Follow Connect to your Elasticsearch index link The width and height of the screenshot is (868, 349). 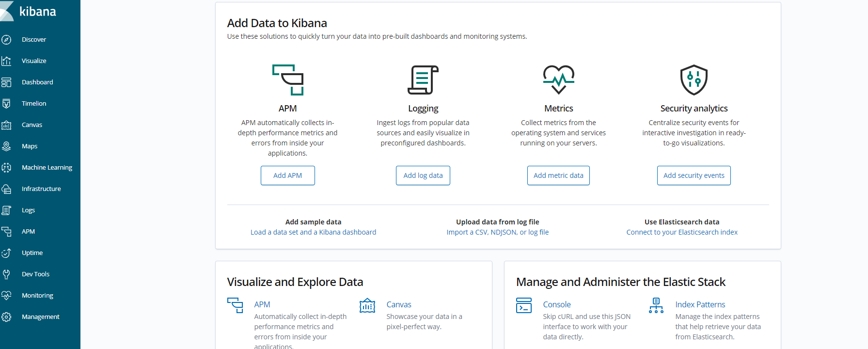pyautogui.click(x=682, y=232)
